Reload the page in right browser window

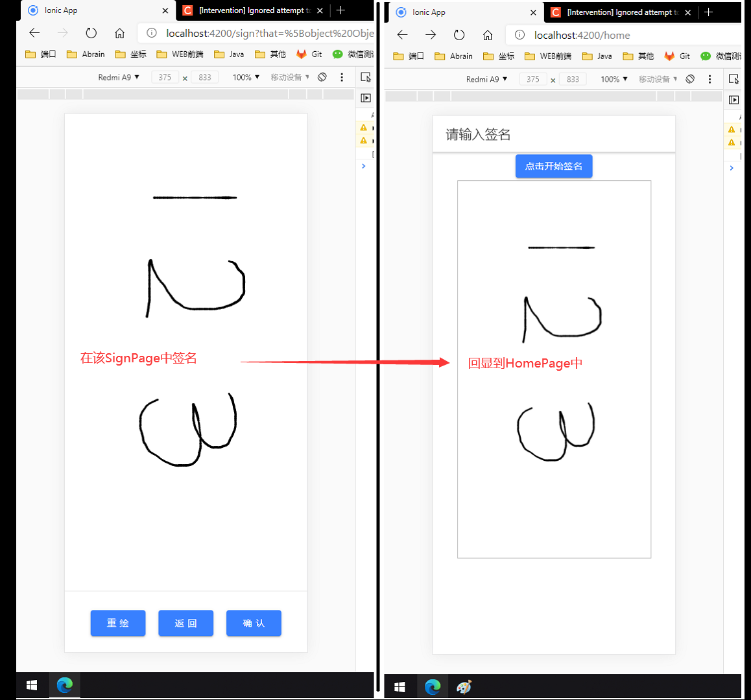tap(459, 35)
